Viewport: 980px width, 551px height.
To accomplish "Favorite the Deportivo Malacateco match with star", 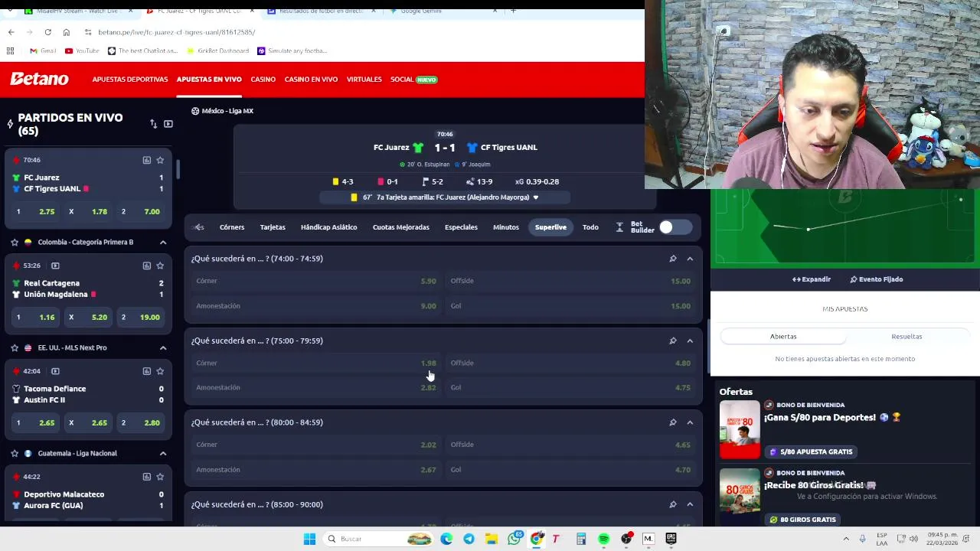I will (160, 477).
